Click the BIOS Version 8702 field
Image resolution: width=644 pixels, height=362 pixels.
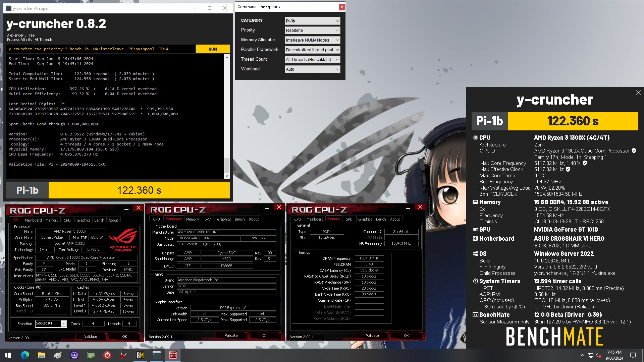226,286
